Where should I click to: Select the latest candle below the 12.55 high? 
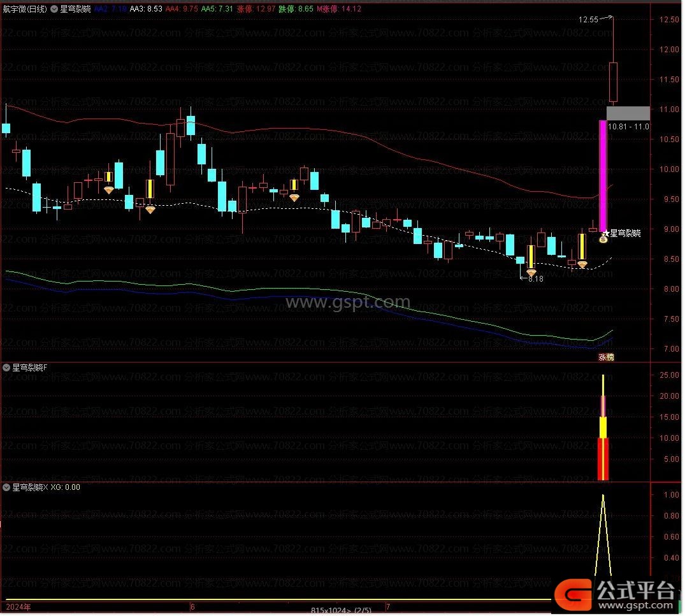[x=614, y=83]
